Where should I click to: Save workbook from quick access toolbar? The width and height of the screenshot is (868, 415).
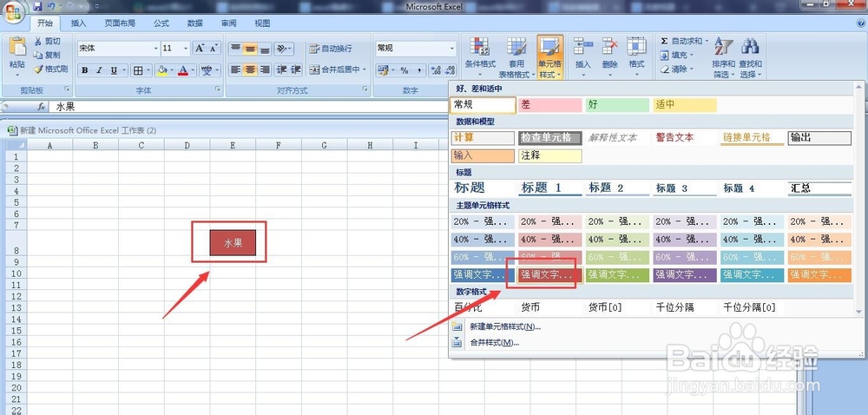(37, 7)
